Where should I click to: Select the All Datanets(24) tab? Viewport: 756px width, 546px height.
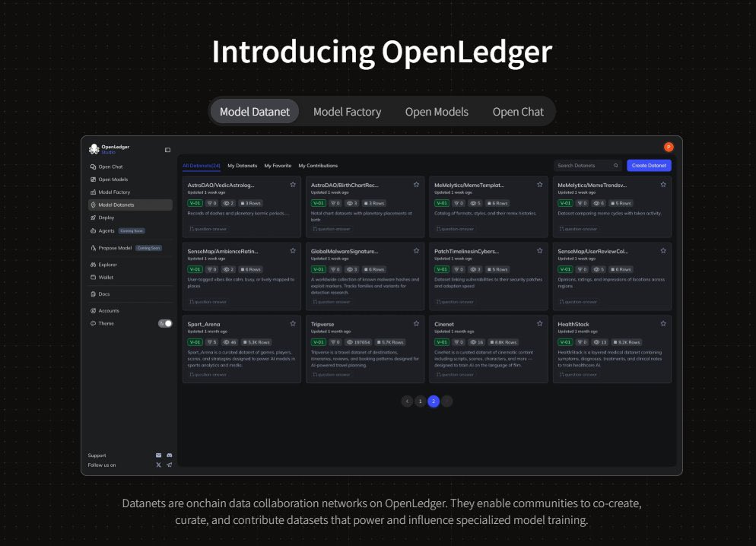point(201,166)
